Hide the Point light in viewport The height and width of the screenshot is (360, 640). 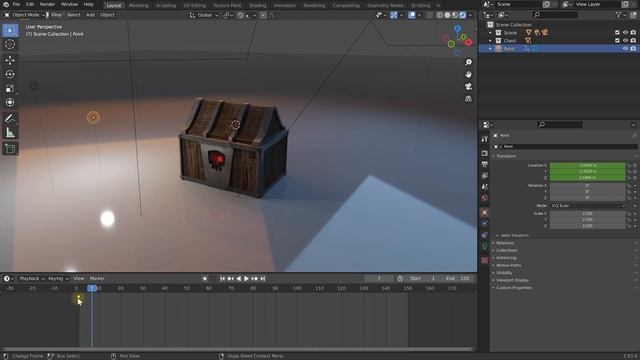(625, 49)
